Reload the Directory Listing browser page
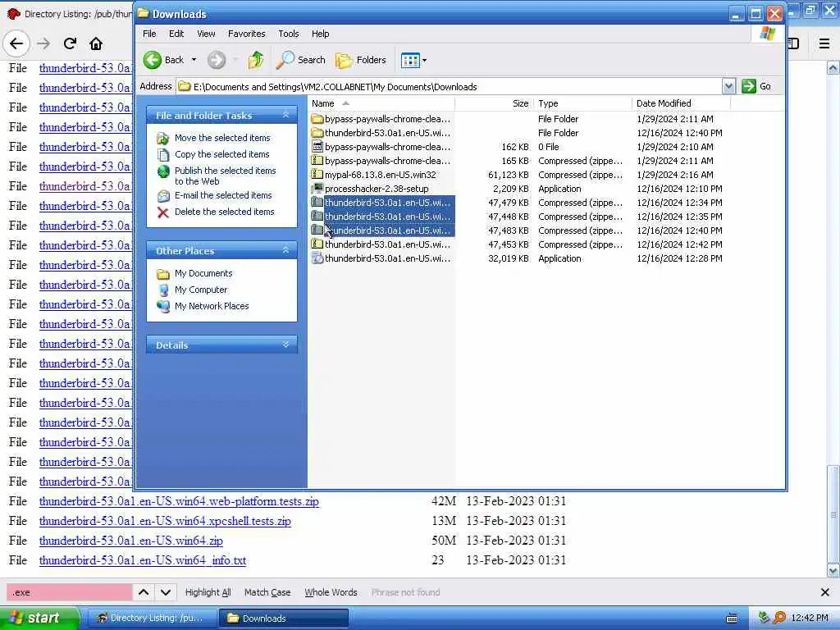Image resolution: width=840 pixels, height=630 pixels. tap(70, 43)
